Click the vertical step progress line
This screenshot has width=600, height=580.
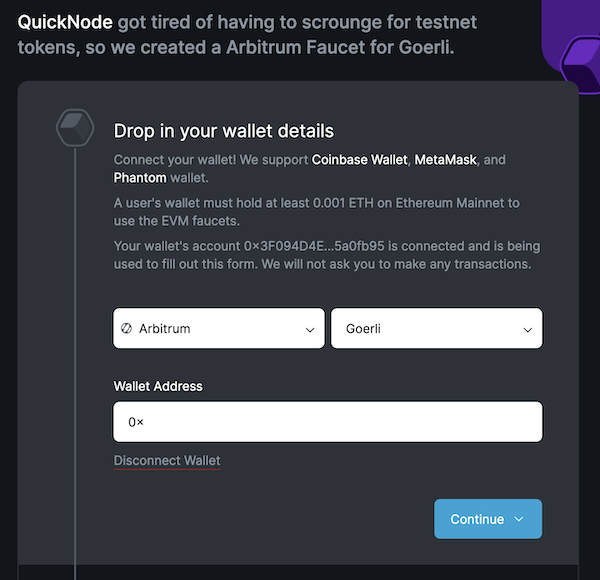[x=76, y=350]
